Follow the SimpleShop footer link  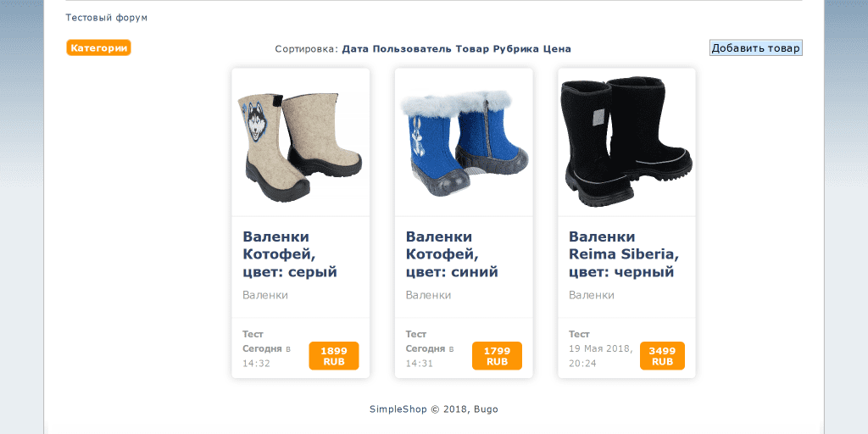(x=398, y=409)
